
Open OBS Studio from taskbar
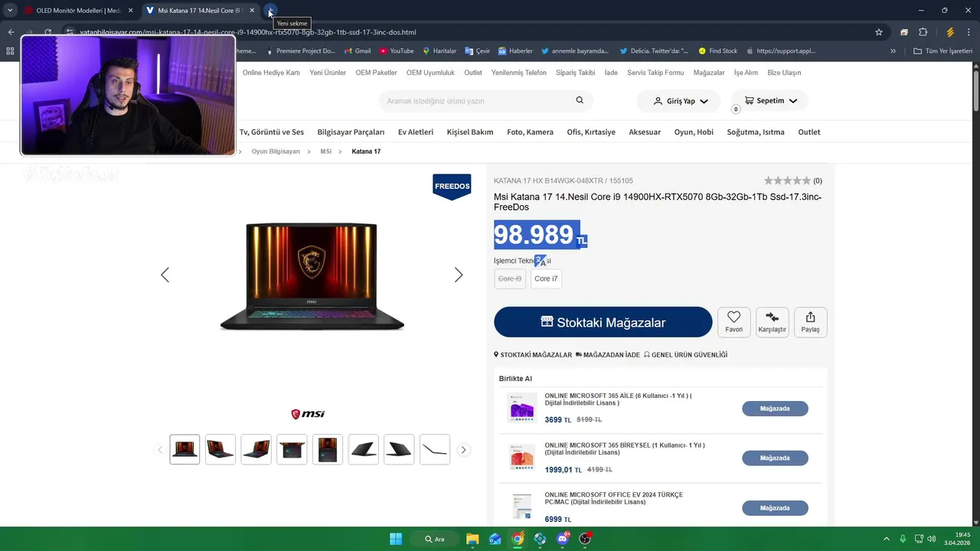coord(586,539)
